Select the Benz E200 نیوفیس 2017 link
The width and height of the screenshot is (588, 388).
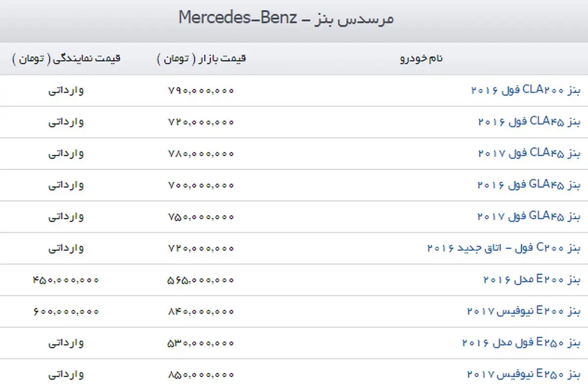pos(523,311)
